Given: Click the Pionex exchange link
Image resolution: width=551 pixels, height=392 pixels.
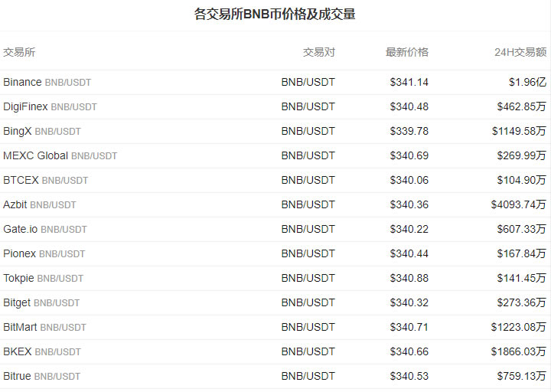Looking at the screenshot, I should click(x=19, y=253).
